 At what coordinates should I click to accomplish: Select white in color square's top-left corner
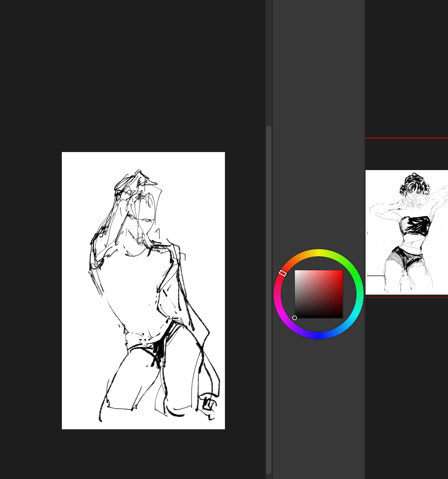click(x=296, y=271)
